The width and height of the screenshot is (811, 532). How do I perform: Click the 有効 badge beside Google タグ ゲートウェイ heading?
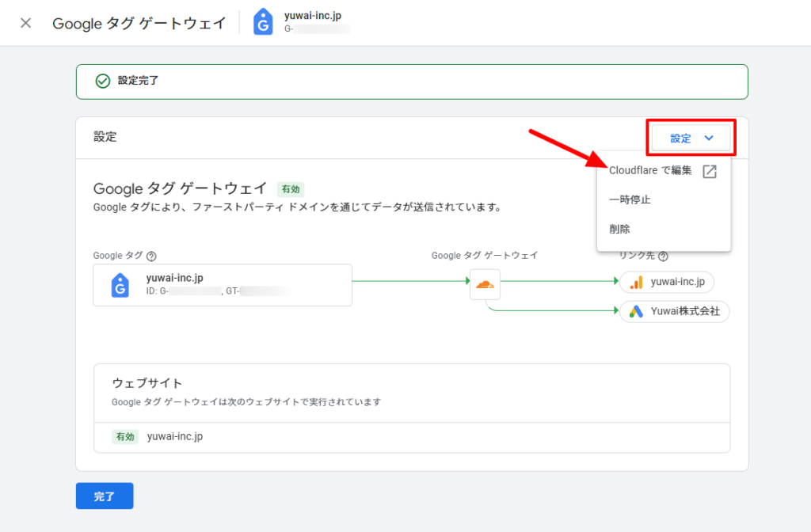[x=291, y=189]
